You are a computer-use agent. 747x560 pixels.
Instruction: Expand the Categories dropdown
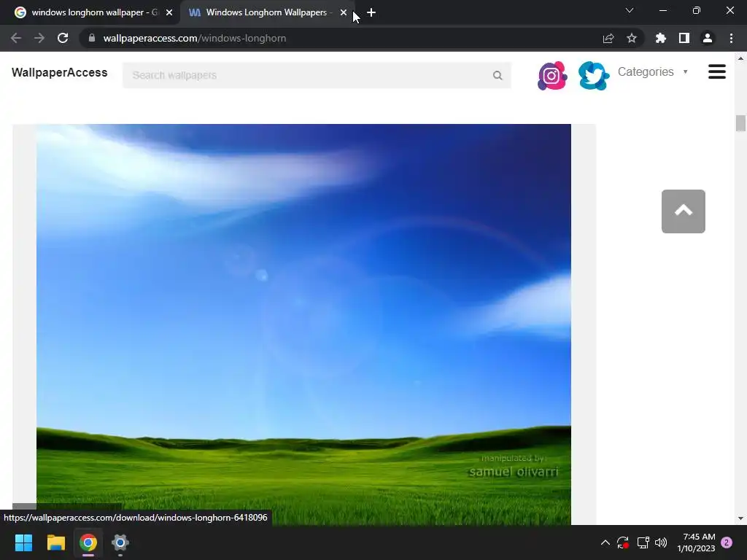pos(653,72)
